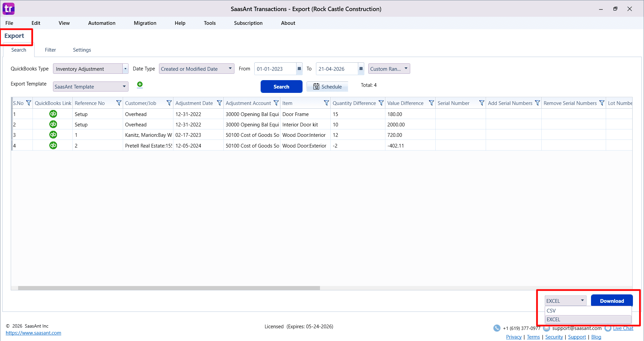Open the Terms link
The image size is (644, 341).
coord(533,337)
